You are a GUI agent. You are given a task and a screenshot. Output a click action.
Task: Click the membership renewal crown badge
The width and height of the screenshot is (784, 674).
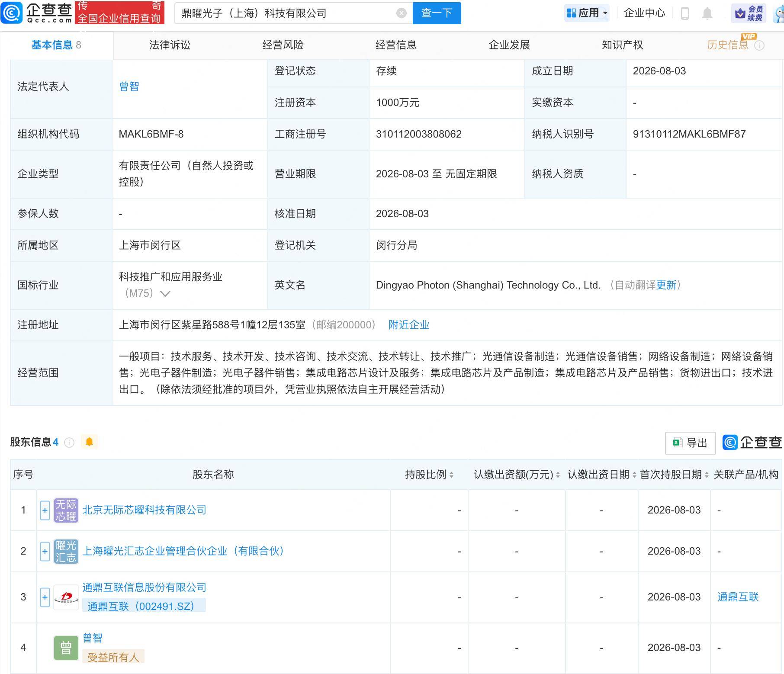749,13
